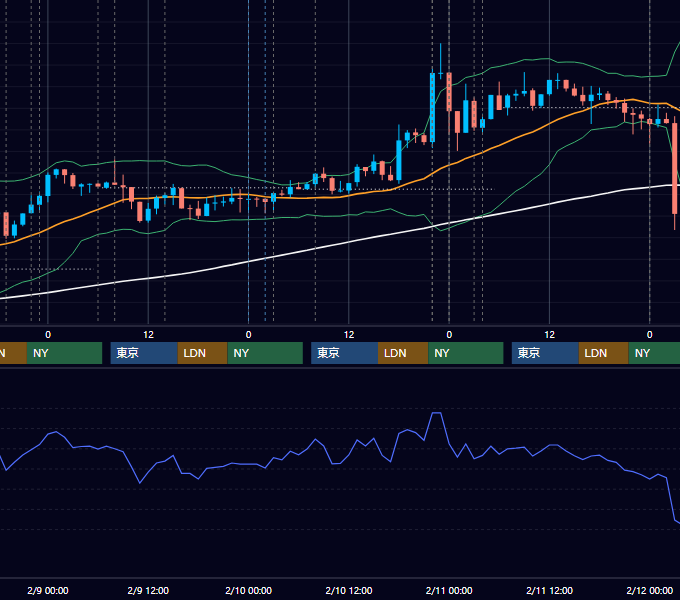The image size is (680, 600).
Task: Select the NY session block spanning 2/12 00:00
Action: coord(654,353)
